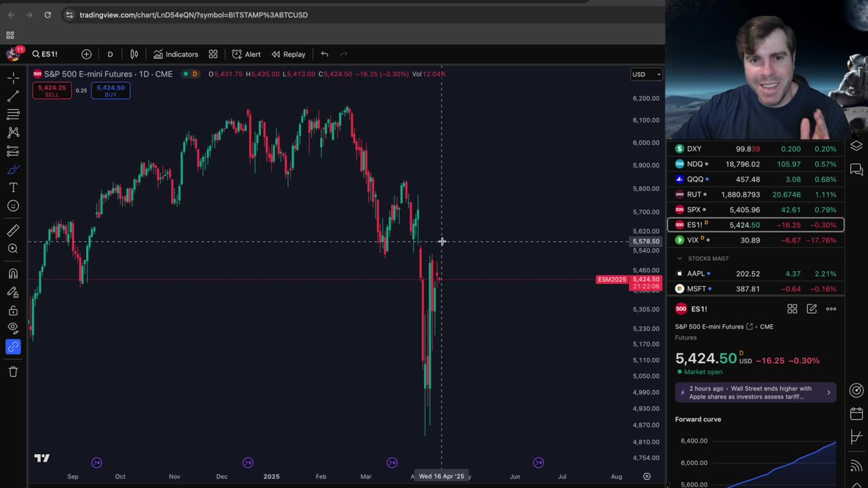Click the TradingView logo on chart

(42, 458)
